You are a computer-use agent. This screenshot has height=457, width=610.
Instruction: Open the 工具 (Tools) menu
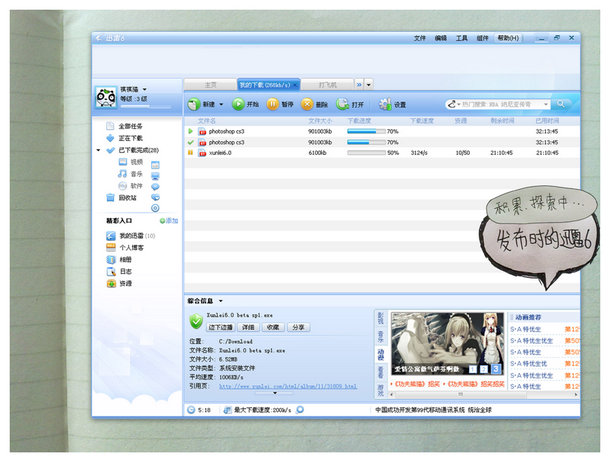pos(461,38)
